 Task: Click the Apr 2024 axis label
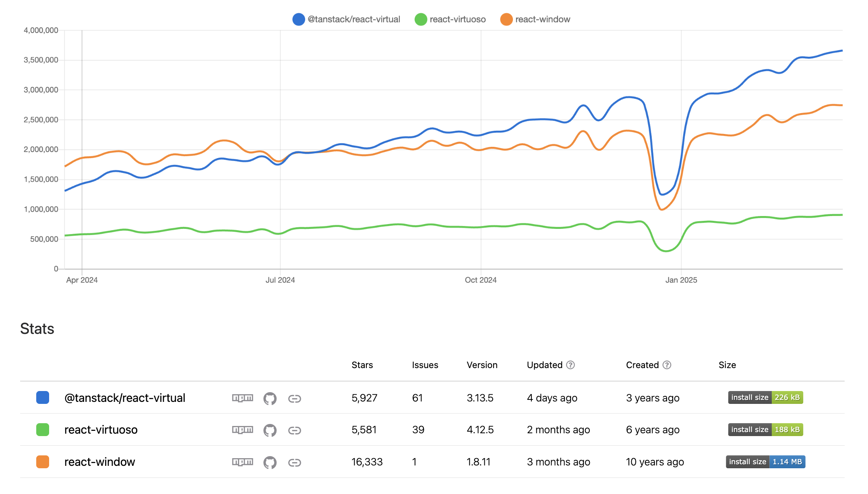(82, 280)
